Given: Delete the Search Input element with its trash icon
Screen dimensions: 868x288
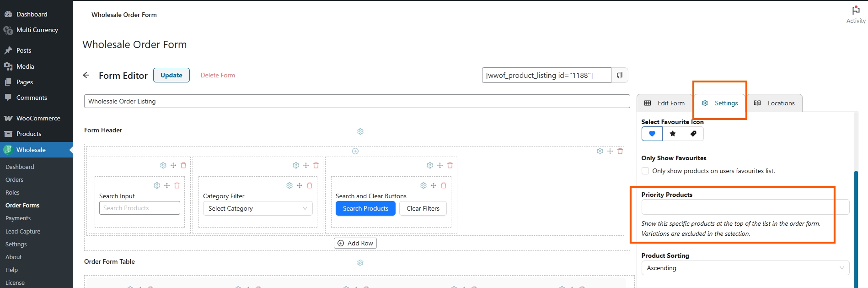Looking at the screenshot, I should (177, 185).
